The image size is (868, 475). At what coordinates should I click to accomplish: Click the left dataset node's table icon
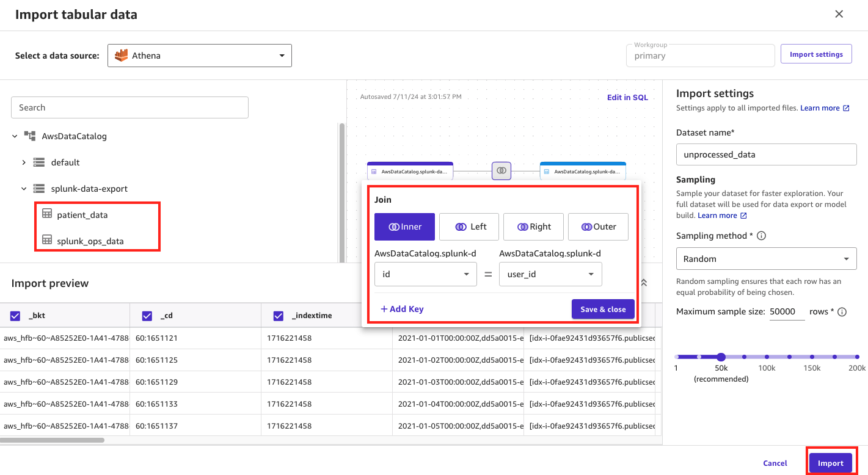(375, 171)
